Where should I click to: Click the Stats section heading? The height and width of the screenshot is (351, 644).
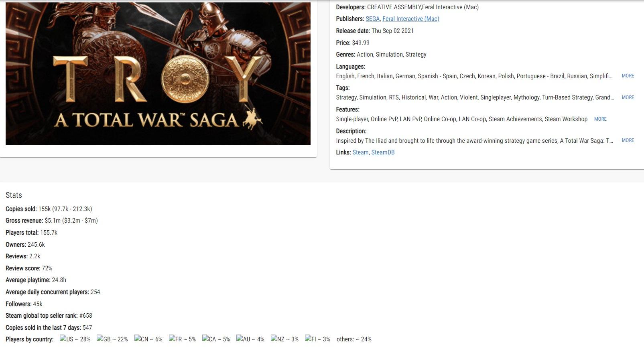coord(14,195)
